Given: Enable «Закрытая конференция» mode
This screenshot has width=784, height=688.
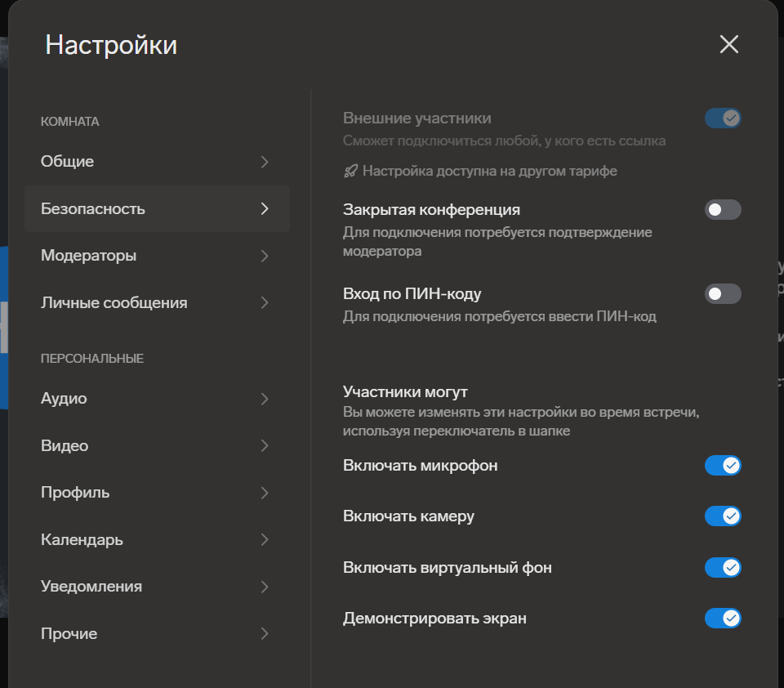Looking at the screenshot, I should click(x=723, y=209).
